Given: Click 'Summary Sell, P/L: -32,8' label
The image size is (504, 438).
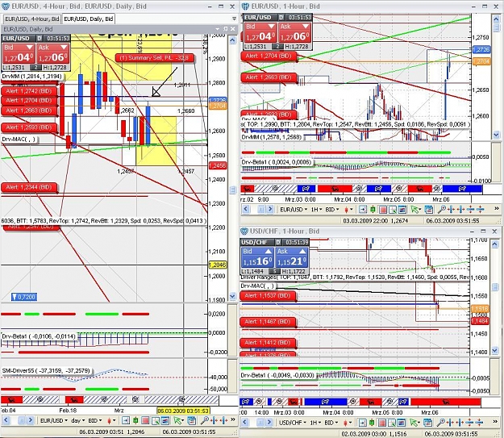Looking at the screenshot, I should 155,58.
